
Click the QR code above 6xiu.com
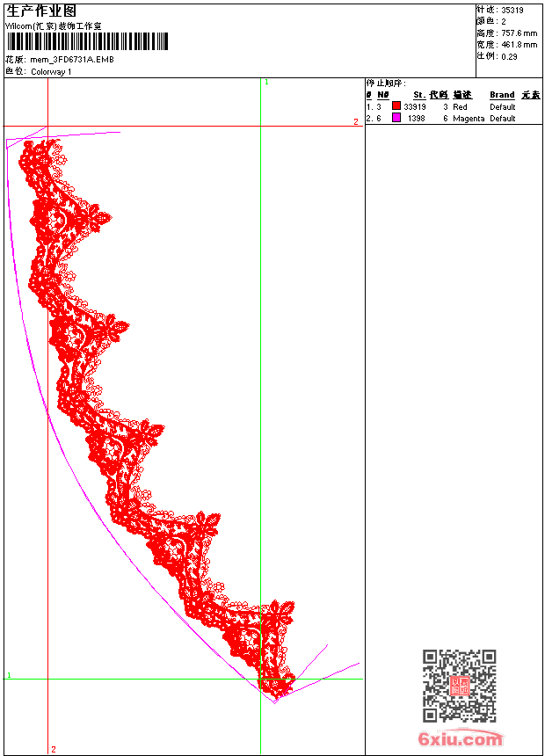coord(459,685)
